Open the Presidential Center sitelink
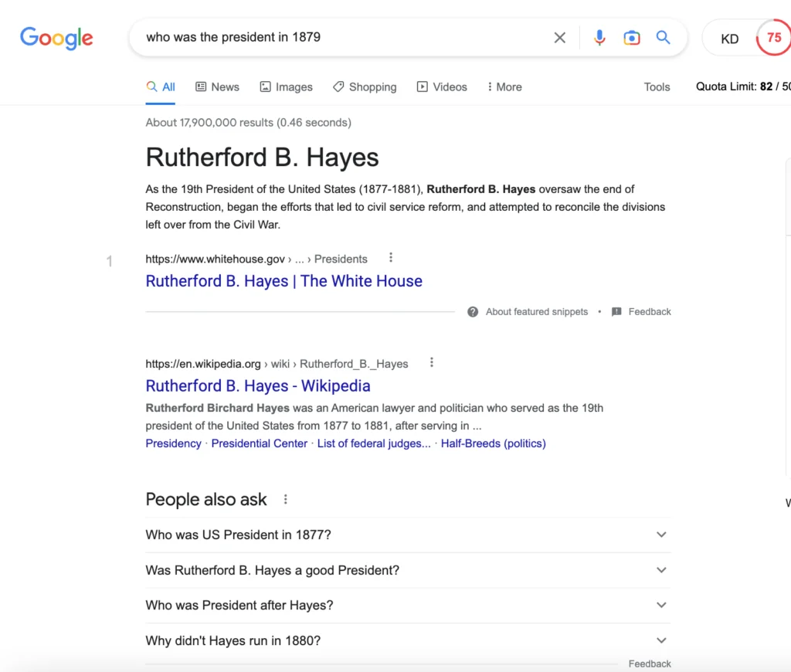 pos(260,443)
